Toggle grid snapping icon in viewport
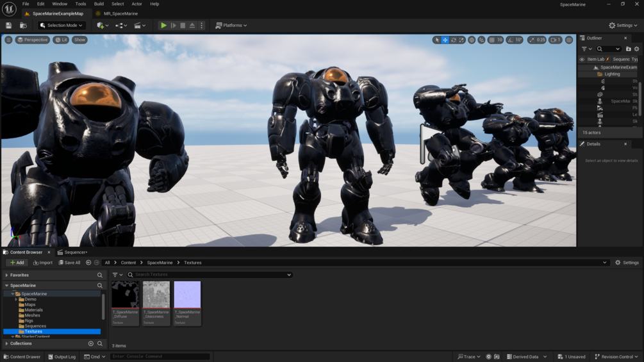Screen dimensions: 644x362 491,40
